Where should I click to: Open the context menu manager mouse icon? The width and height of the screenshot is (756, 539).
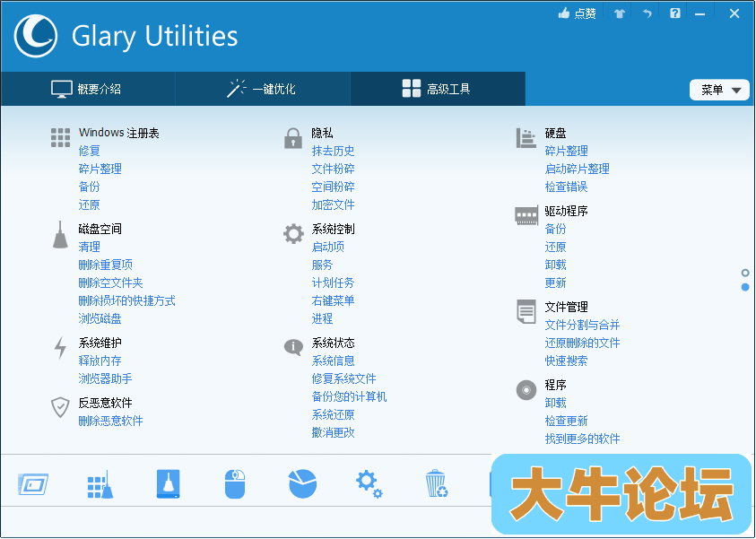tap(235, 484)
